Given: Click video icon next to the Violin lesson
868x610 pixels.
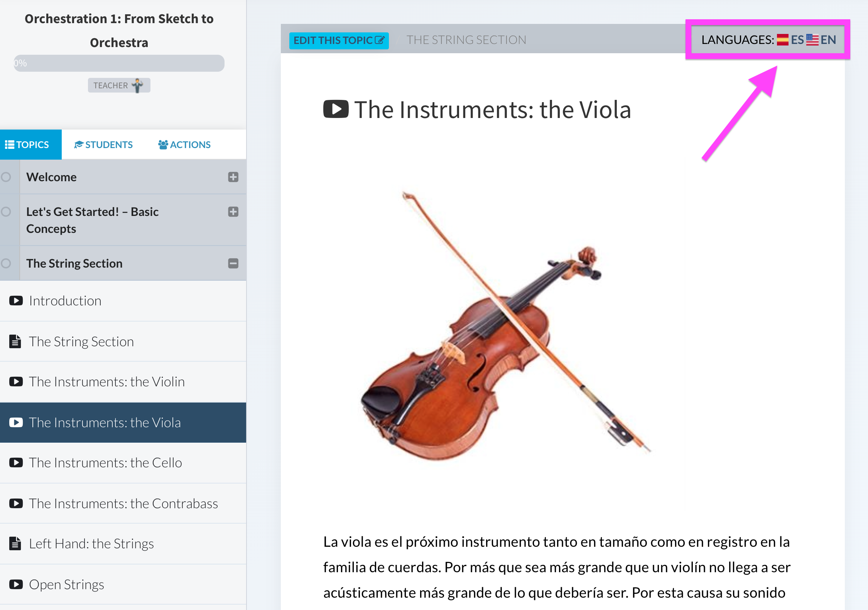Looking at the screenshot, I should click(x=16, y=382).
